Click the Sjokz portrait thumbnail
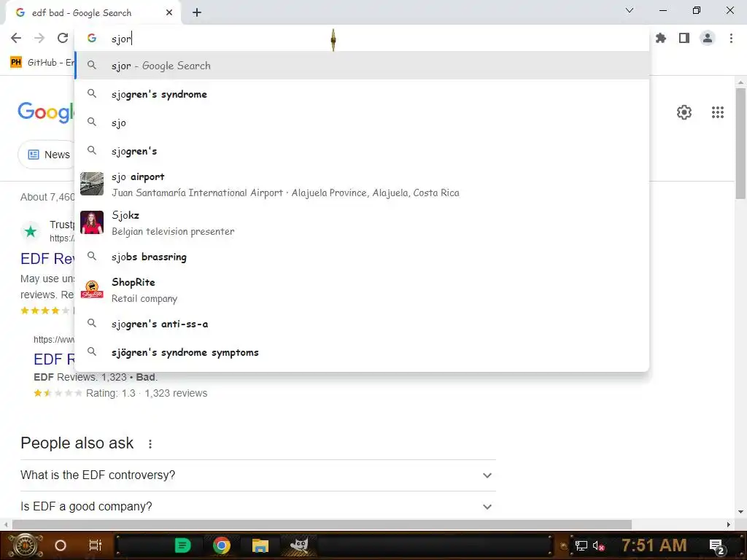This screenshot has height=560, width=747. pos(92,222)
